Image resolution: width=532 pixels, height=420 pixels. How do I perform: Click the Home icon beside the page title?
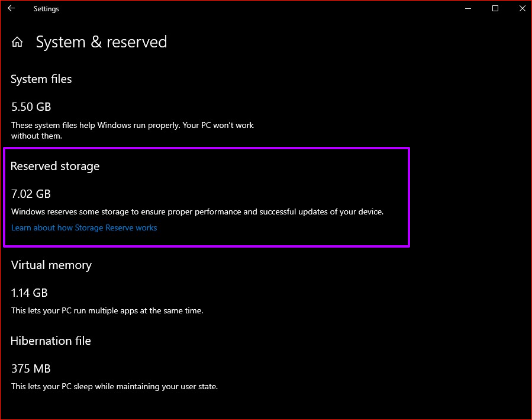coord(18,42)
